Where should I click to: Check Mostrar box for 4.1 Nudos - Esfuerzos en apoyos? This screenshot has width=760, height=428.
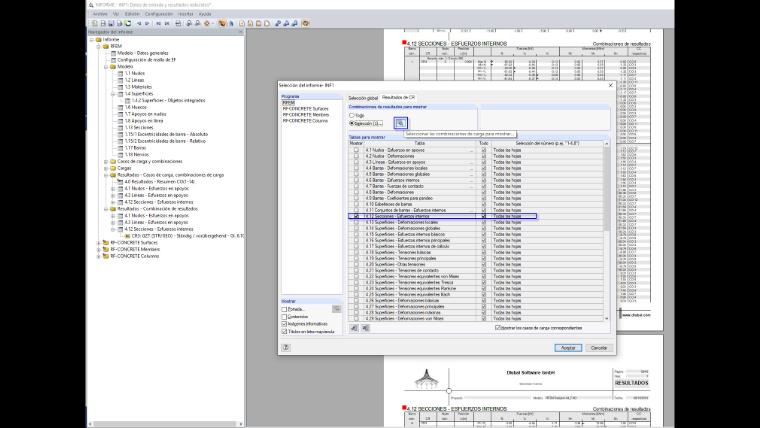[x=356, y=150]
